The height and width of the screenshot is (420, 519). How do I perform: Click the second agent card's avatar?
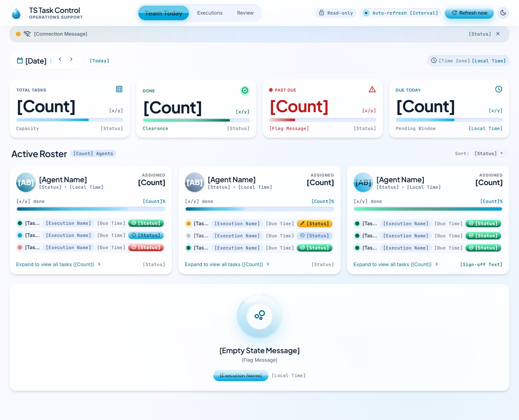click(x=195, y=182)
